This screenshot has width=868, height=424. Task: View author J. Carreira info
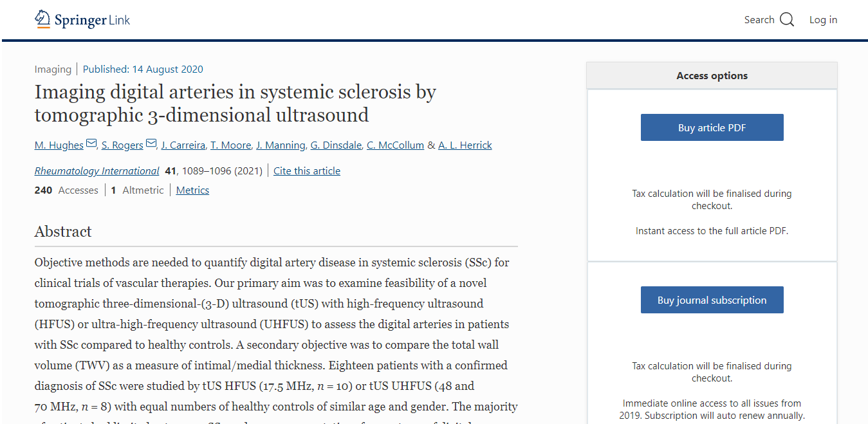pyautogui.click(x=183, y=145)
